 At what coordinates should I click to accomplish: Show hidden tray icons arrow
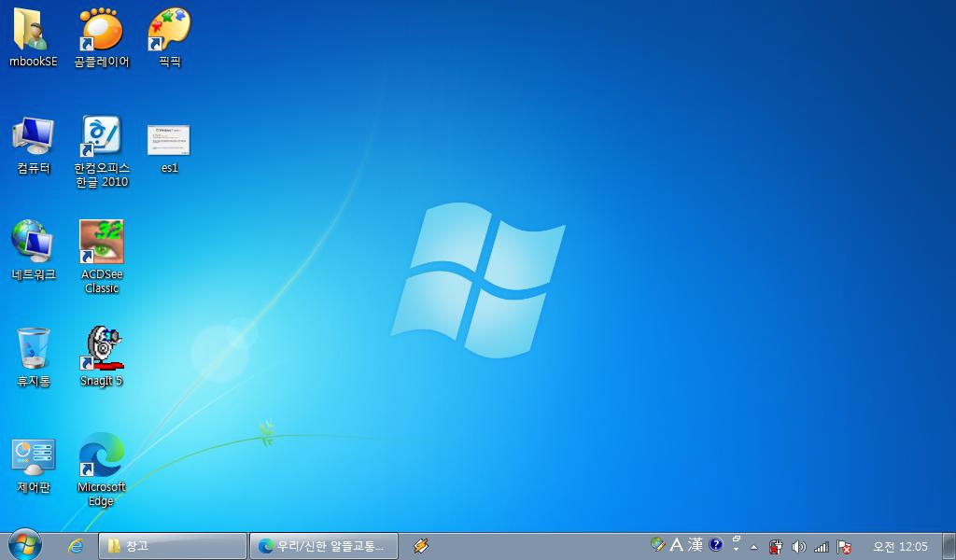pos(754,547)
